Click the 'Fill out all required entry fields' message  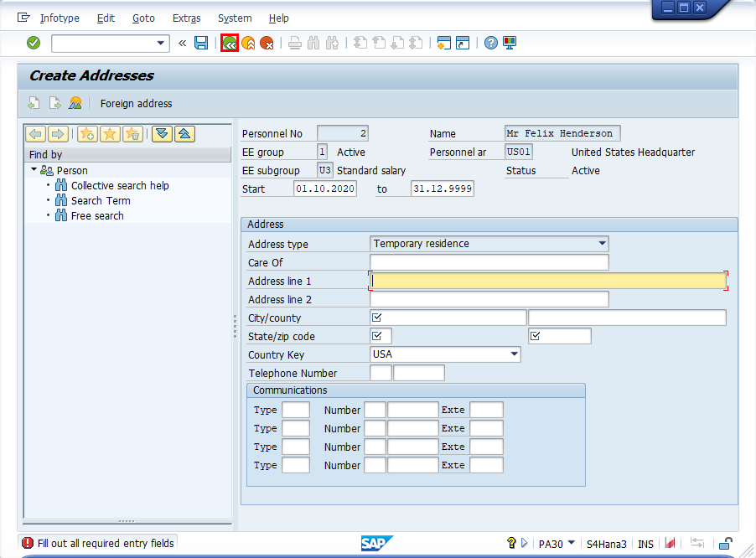coord(106,544)
